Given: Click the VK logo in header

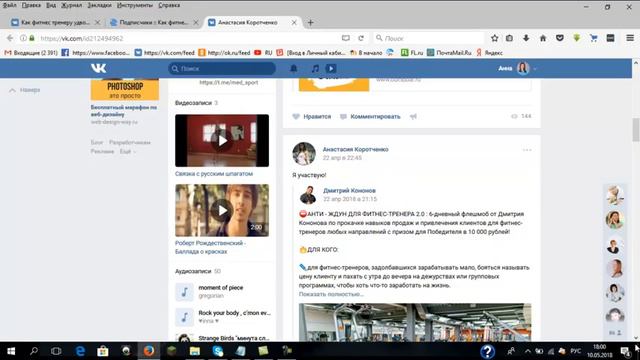Looking at the screenshot, I should pos(98,68).
